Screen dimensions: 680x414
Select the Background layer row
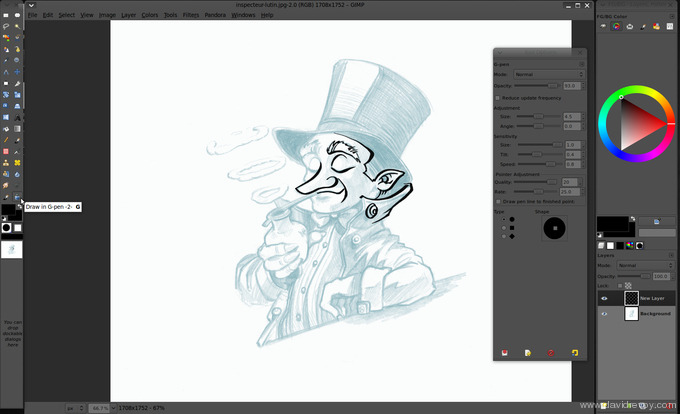(637, 314)
